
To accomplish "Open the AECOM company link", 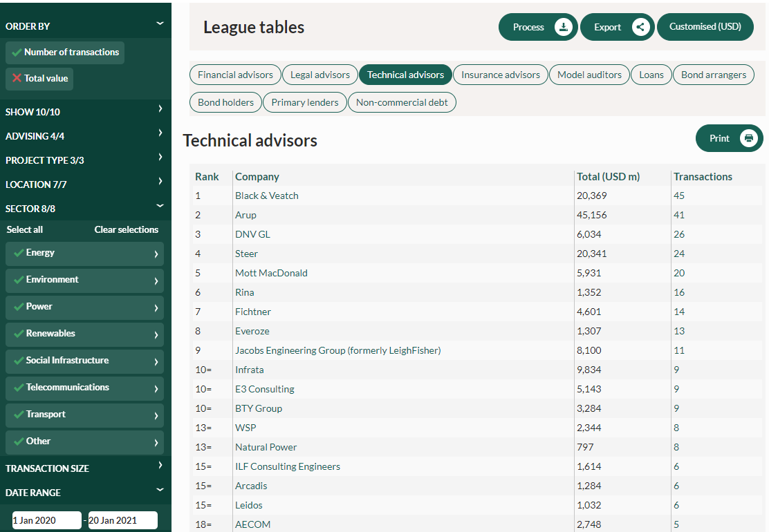I will point(252,524).
